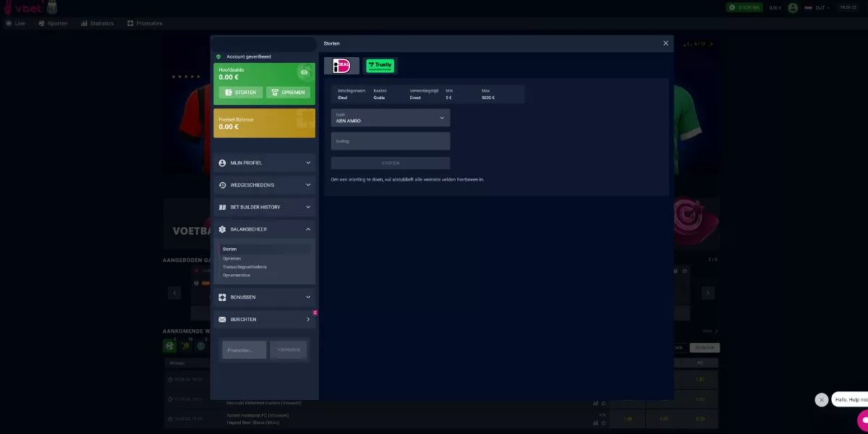Click the TOEPASSEN promo button
868x434 pixels.
click(x=288, y=350)
